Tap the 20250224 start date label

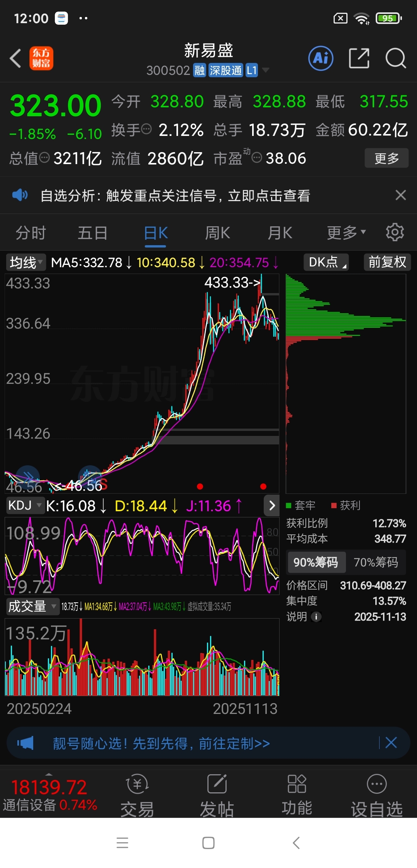[x=39, y=709]
